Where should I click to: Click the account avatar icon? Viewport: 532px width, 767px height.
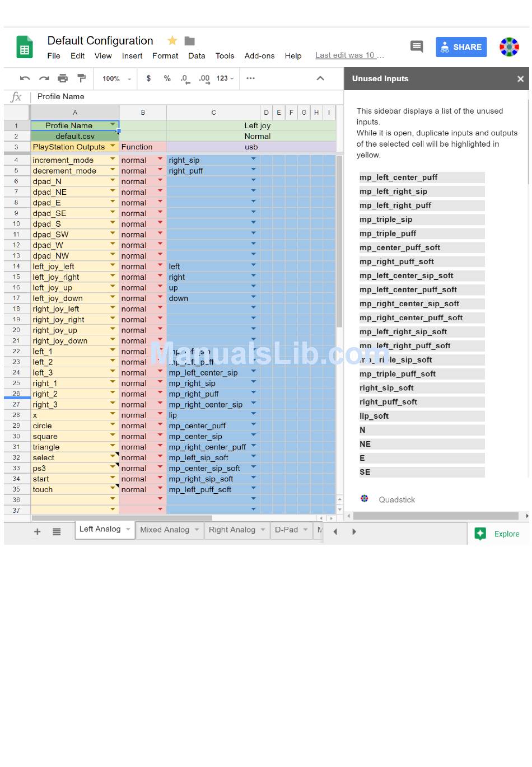point(509,47)
